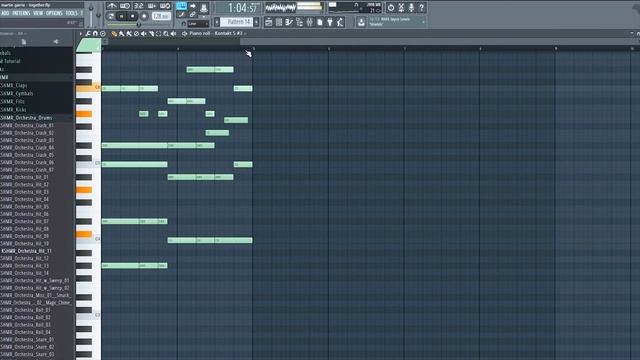640x360 pixels.
Task: Select the Mute tool
Action: tap(143, 34)
